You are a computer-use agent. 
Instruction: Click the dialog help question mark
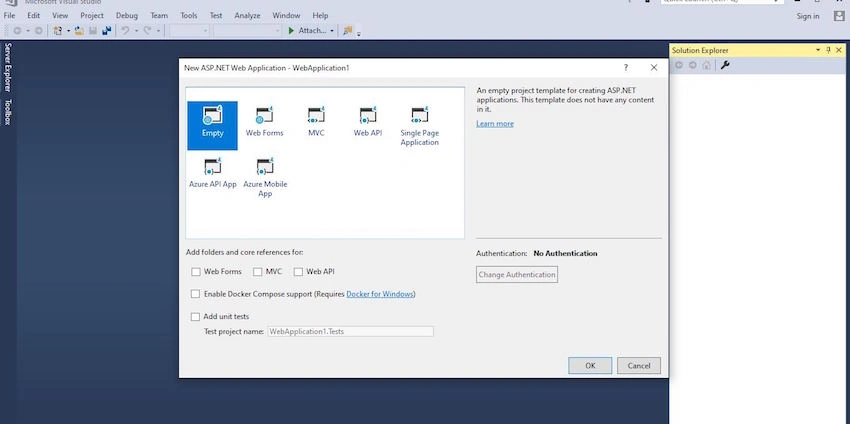(x=626, y=68)
